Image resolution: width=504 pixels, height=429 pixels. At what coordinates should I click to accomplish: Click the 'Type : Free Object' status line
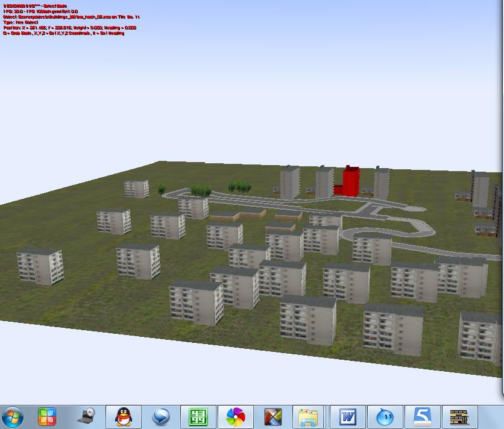pyautogui.click(x=20, y=22)
